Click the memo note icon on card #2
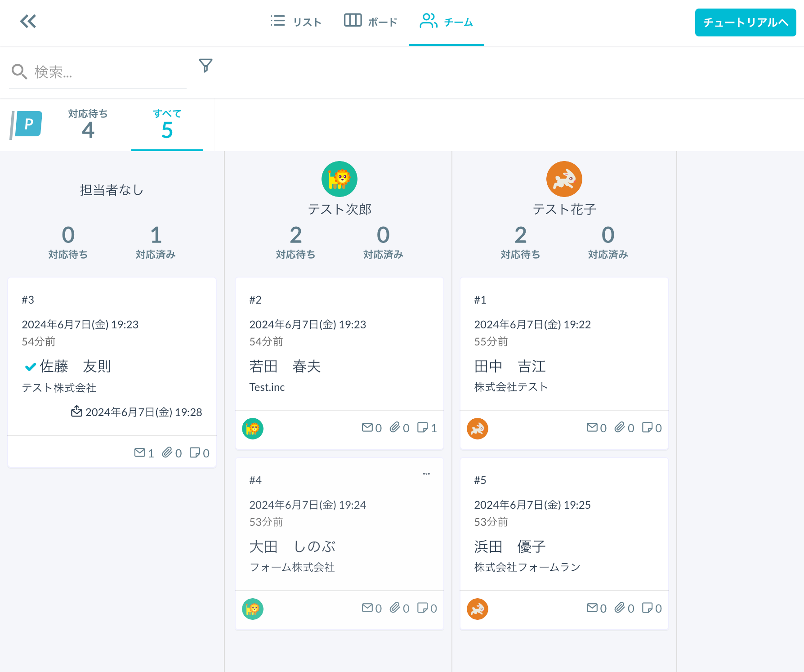This screenshot has width=804, height=672. pyautogui.click(x=422, y=427)
